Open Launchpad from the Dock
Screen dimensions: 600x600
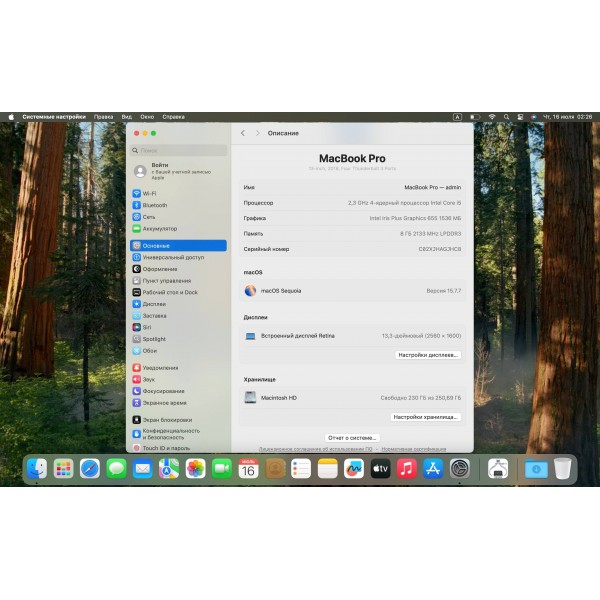(x=64, y=468)
